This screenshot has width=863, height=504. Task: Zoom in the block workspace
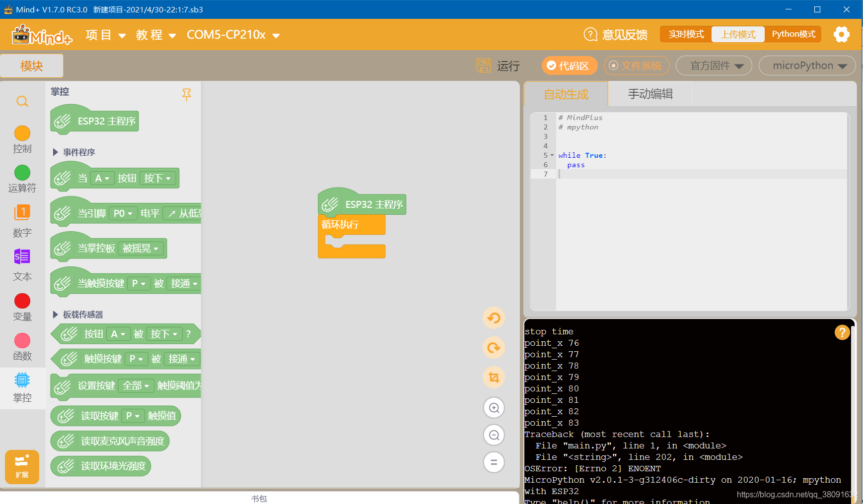pyautogui.click(x=494, y=408)
